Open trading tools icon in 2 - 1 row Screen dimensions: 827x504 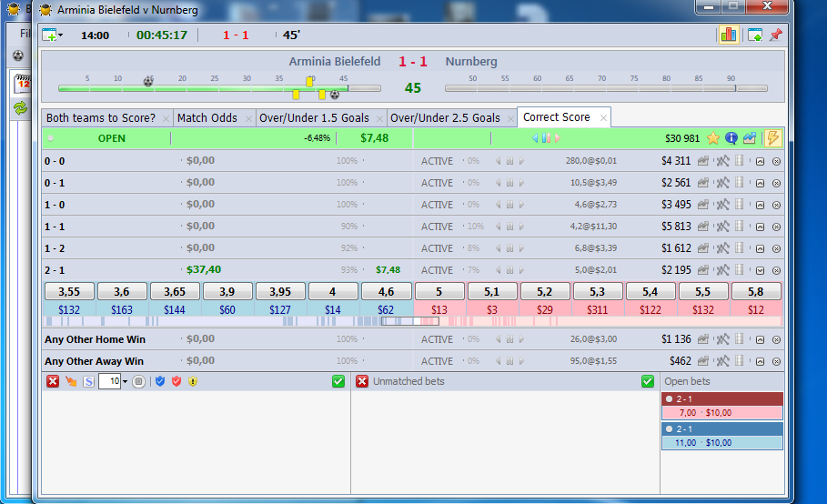722,270
